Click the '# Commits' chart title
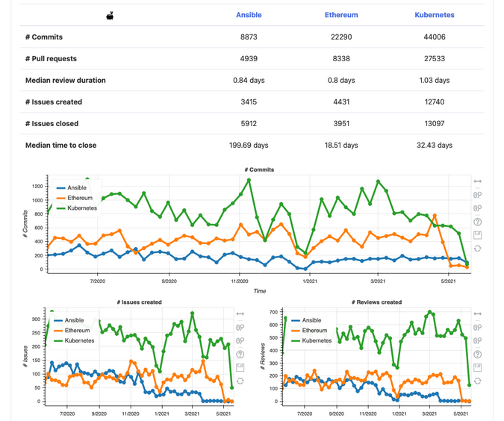504x421 pixels. coord(259,169)
